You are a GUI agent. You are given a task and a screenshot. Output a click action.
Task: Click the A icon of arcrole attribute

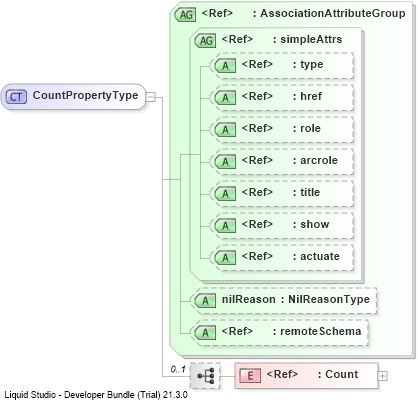[x=225, y=162]
